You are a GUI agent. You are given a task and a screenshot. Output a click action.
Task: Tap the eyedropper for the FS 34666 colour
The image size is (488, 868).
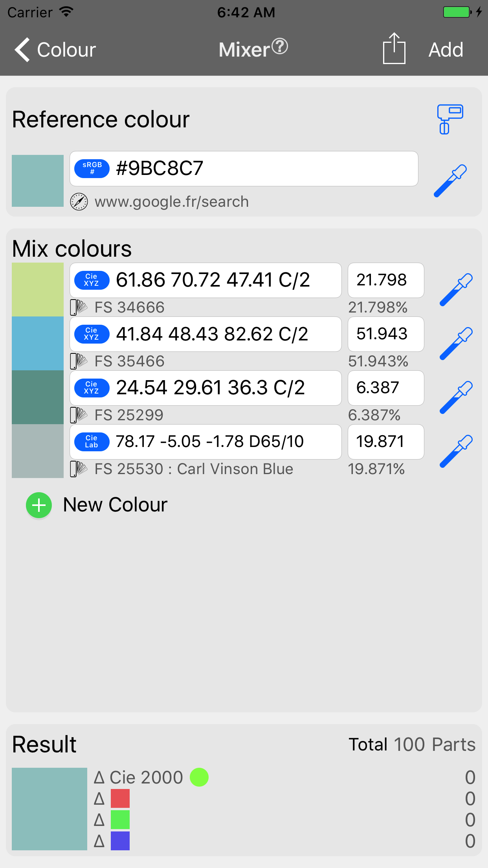tap(456, 290)
